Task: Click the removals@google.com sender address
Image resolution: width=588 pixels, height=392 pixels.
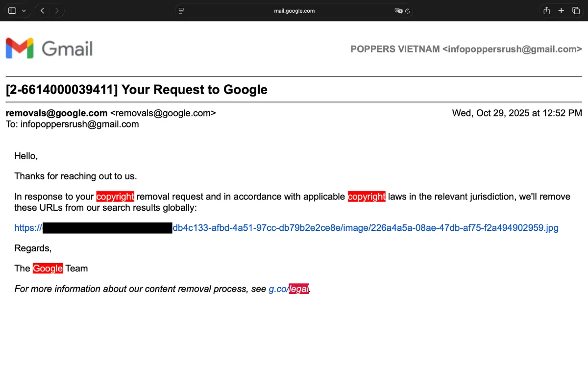Action: (x=56, y=113)
